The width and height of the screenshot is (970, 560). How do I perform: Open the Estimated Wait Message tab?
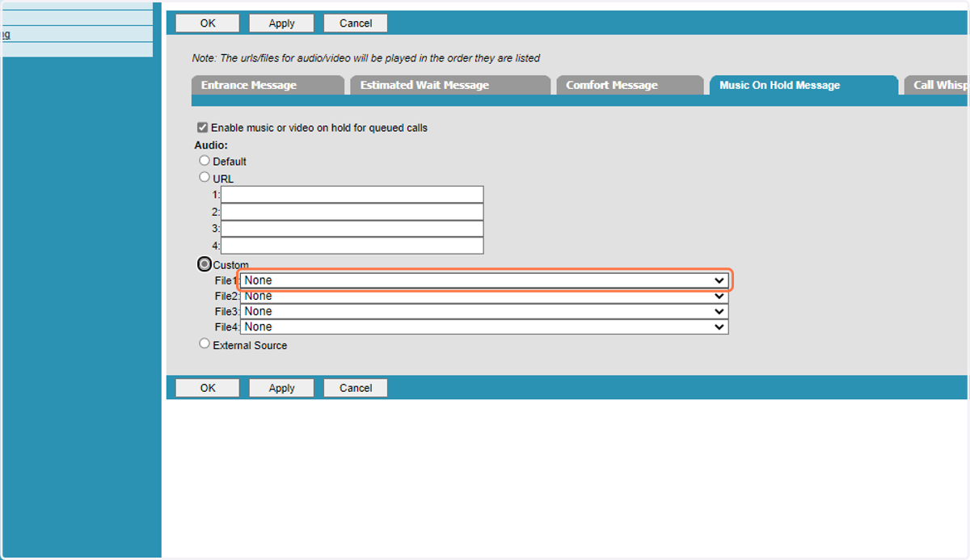coord(450,85)
